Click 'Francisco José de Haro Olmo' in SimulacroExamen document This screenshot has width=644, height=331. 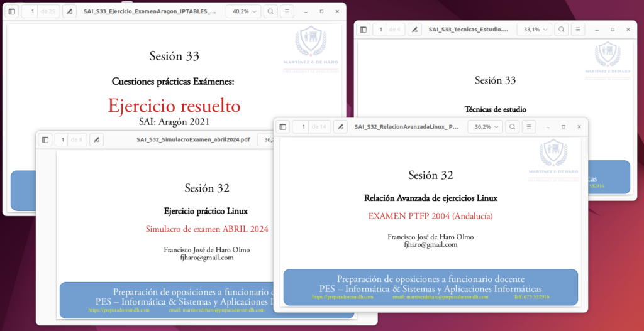206,250
